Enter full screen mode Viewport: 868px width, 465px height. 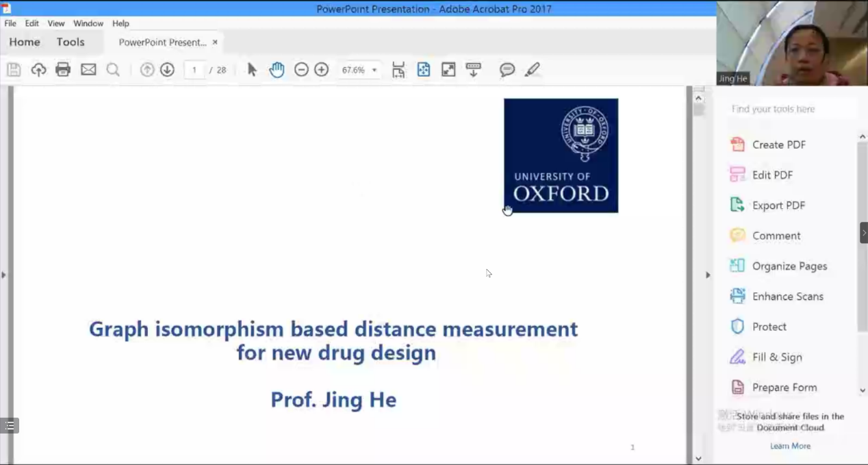(448, 69)
